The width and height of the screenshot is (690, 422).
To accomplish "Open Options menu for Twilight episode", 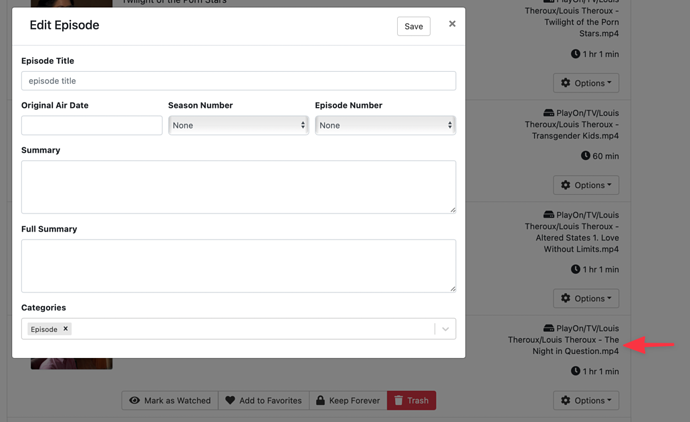I will pos(585,83).
